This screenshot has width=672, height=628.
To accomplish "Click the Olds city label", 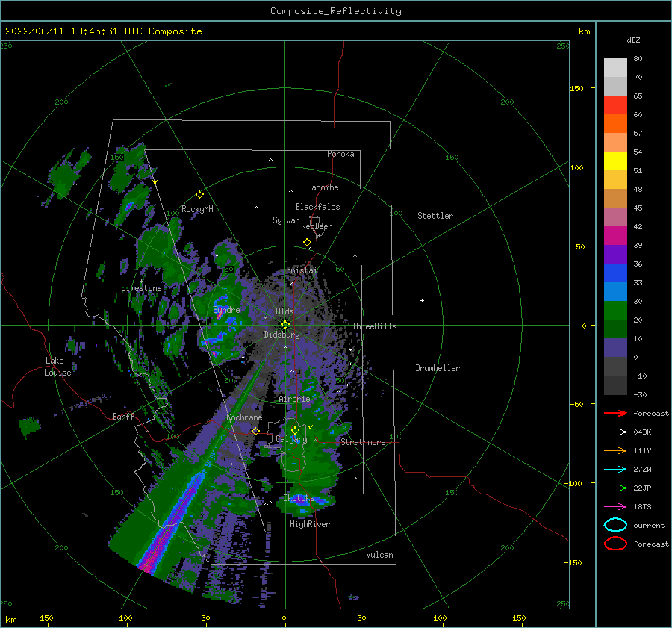I will [284, 311].
